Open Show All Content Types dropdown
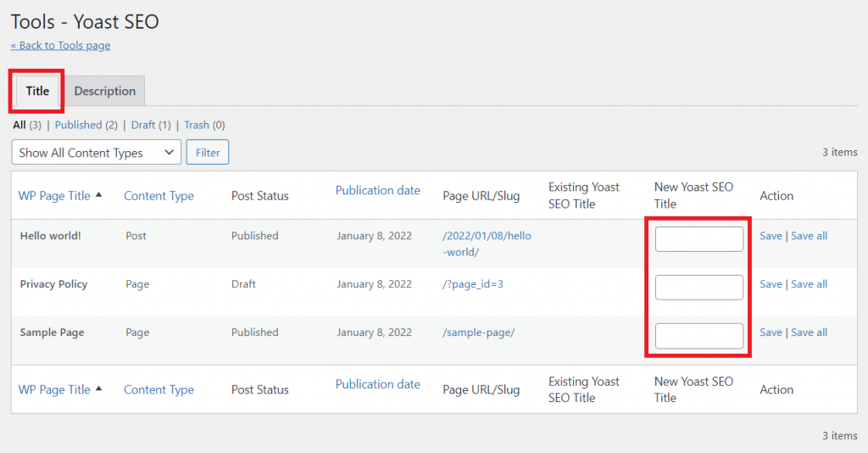The height and width of the screenshot is (453, 868). [x=97, y=153]
